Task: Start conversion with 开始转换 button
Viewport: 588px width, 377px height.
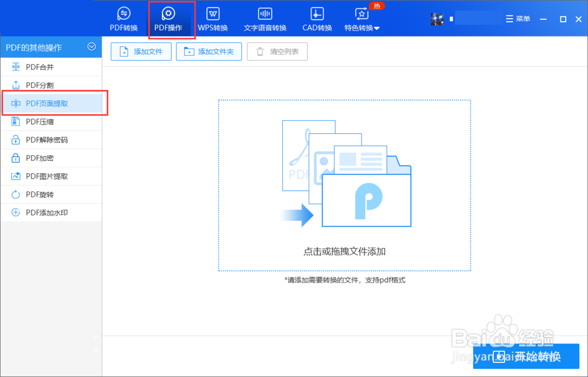Action: tap(526, 356)
